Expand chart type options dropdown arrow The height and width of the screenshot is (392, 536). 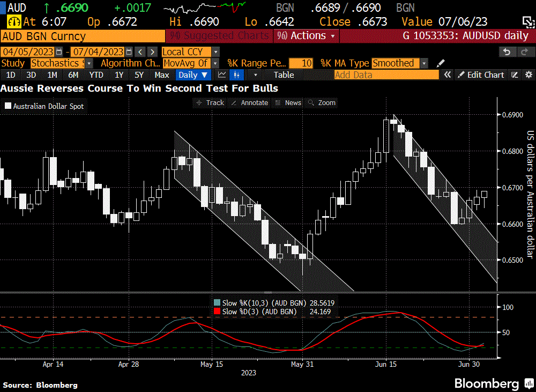click(255, 75)
